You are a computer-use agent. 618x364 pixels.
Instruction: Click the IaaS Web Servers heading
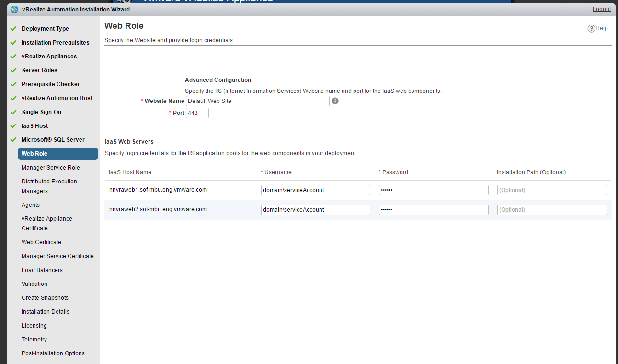click(129, 142)
